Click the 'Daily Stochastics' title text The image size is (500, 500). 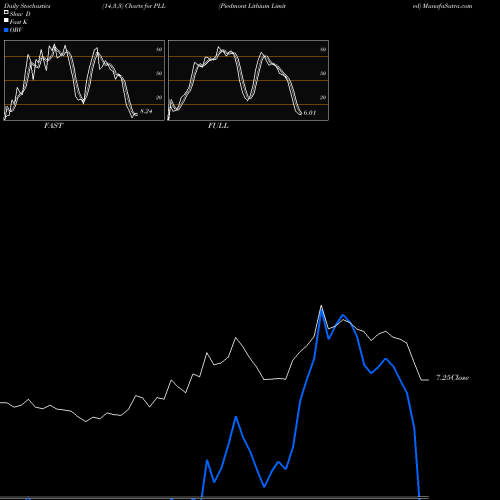pyautogui.click(x=27, y=6)
